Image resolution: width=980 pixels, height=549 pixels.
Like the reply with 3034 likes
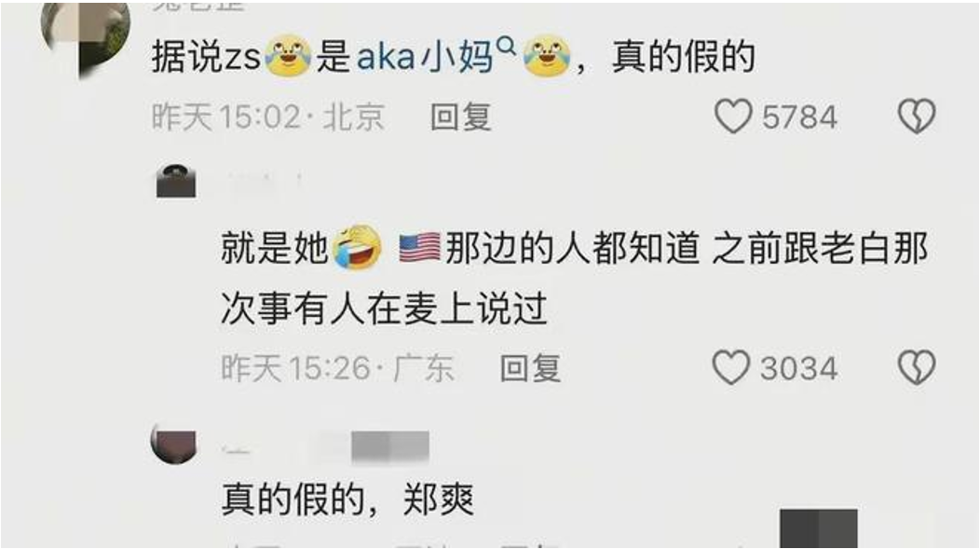coord(731,367)
